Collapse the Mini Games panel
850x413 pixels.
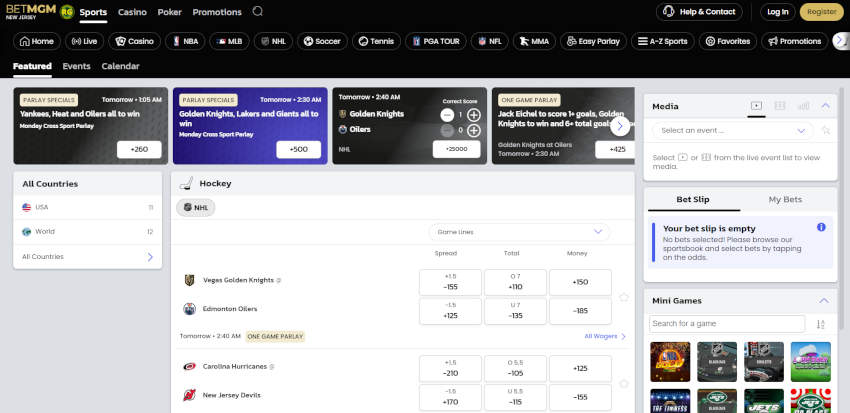point(824,301)
